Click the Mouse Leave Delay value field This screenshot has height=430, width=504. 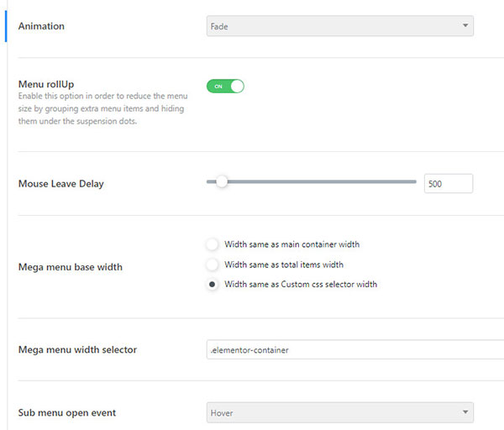tap(449, 183)
